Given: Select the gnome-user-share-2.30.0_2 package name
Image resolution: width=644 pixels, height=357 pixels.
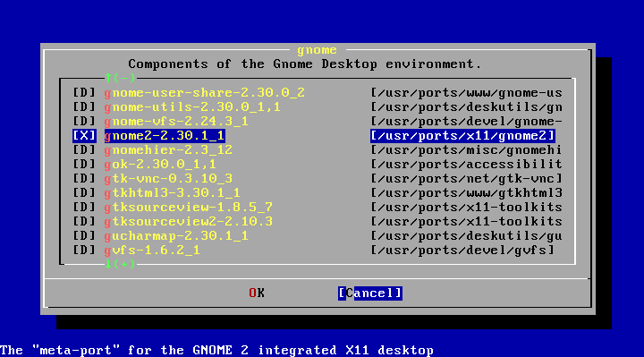Looking at the screenshot, I should point(205,93).
